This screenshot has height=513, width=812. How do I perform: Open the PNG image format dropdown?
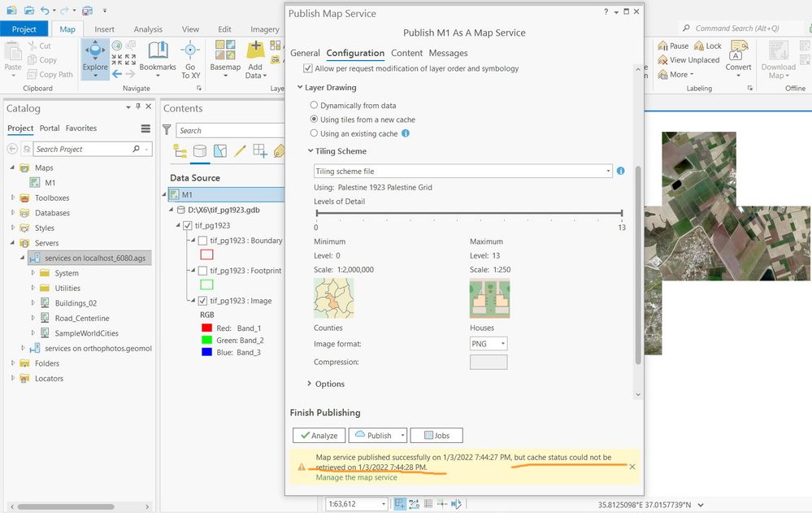[x=489, y=344]
